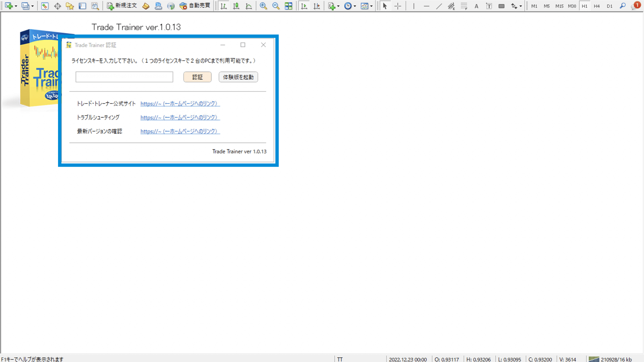Click the zoom in magnifier icon
Viewport: 644px width, 362px height.
(x=263, y=6)
